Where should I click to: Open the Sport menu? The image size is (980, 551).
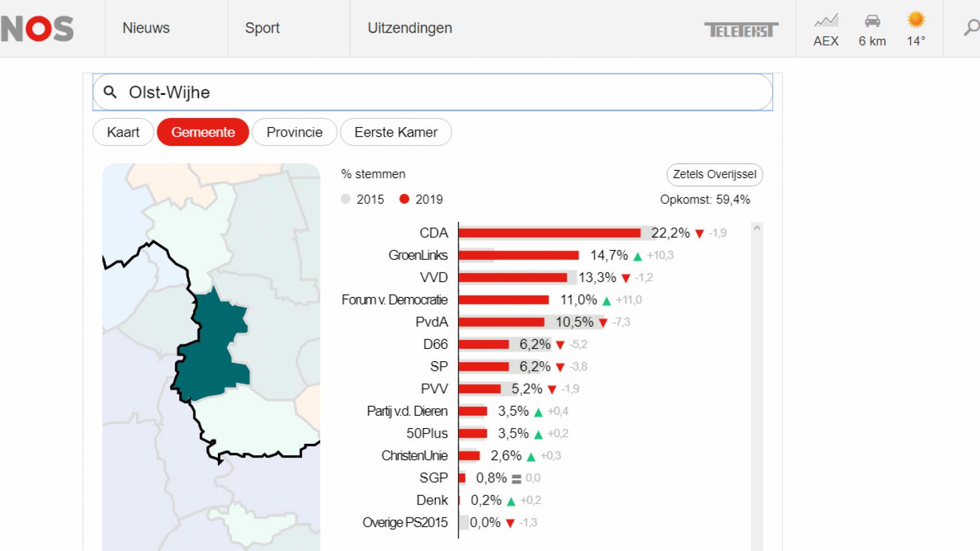(x=262, y=28)
